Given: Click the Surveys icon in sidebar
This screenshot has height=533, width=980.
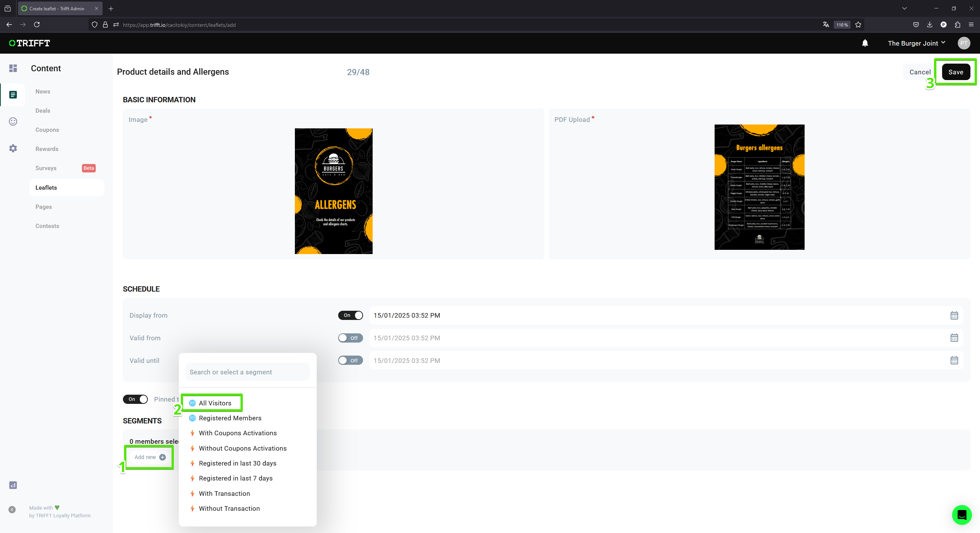Looking at the screenshot, I should (46, 168).
